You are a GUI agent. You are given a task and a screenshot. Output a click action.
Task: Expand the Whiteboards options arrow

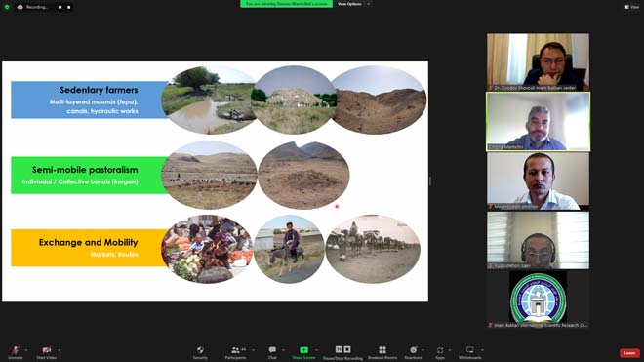pyautogui.click(x=482, y=350)
